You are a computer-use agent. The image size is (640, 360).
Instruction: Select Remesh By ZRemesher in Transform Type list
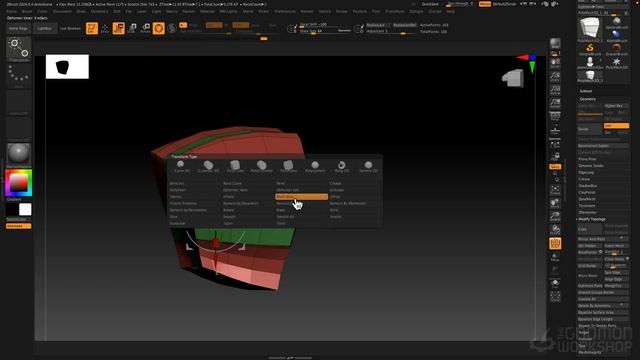[348, 203]
